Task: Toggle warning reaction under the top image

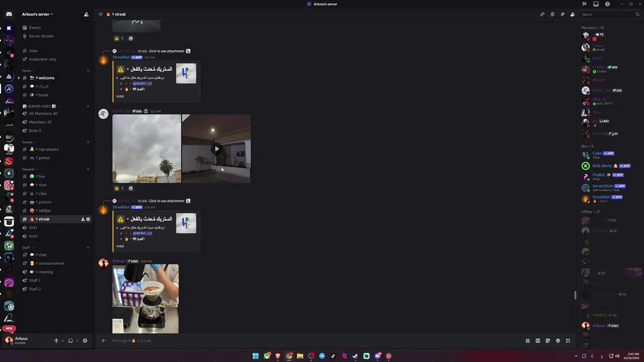Action: click(119, 38)
